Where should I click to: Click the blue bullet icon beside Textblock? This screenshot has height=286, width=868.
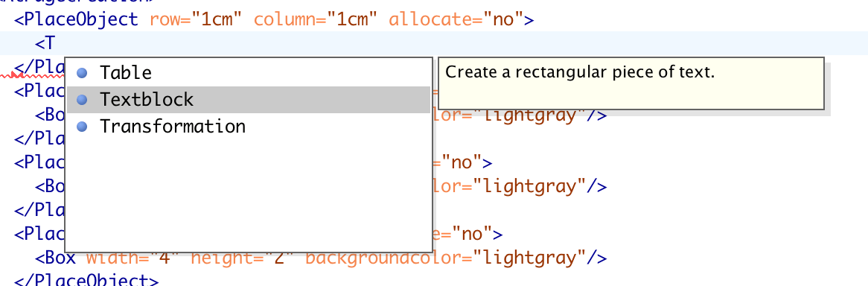(83, 100)
